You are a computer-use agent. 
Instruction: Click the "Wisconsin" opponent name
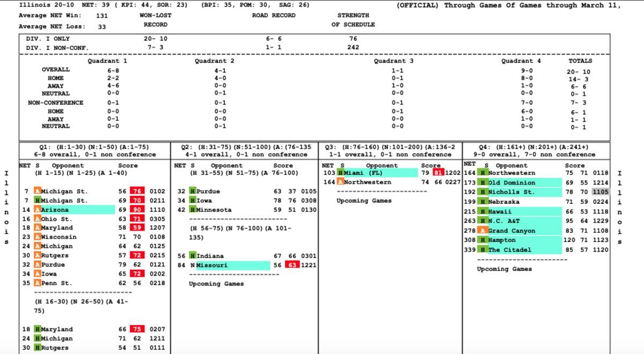(x=58, y=237)
